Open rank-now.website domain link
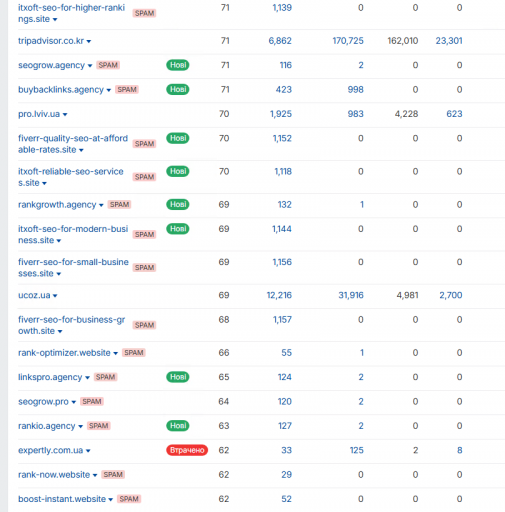The image size is (505, 512). point(54,474)
